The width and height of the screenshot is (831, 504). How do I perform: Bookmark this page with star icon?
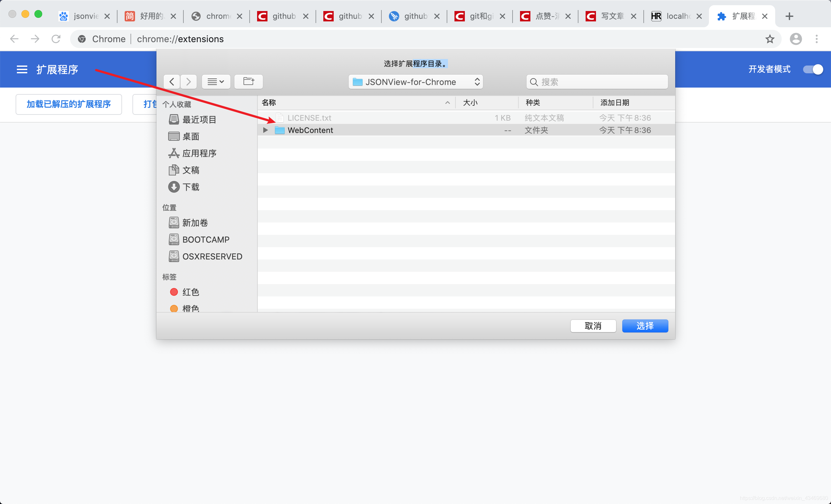click(x=770, y=39)
